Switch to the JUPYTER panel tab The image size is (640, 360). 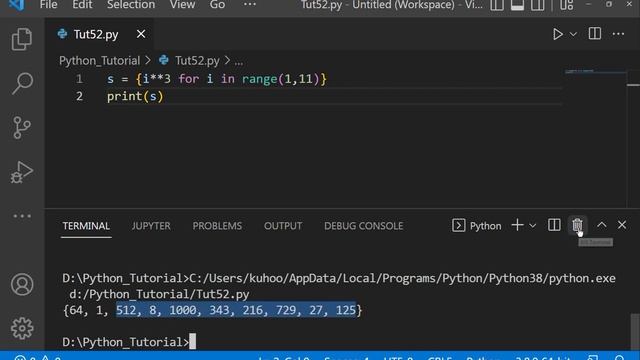151,226
